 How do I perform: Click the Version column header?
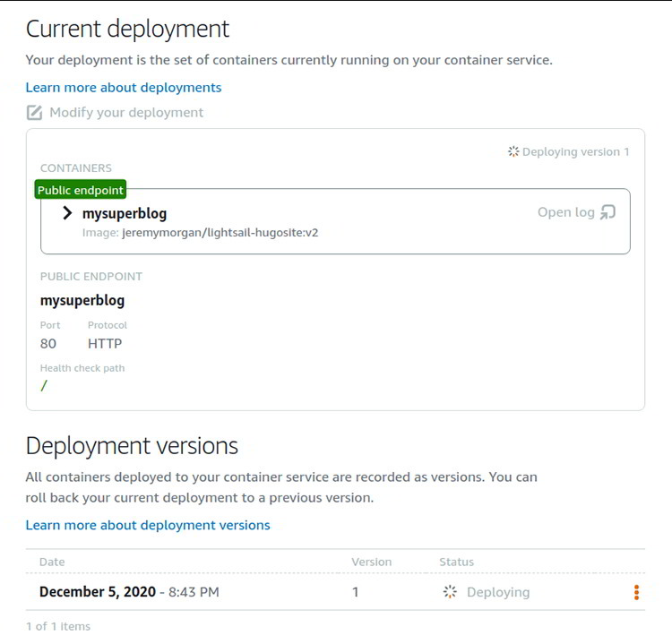click(x=371, y=562)
